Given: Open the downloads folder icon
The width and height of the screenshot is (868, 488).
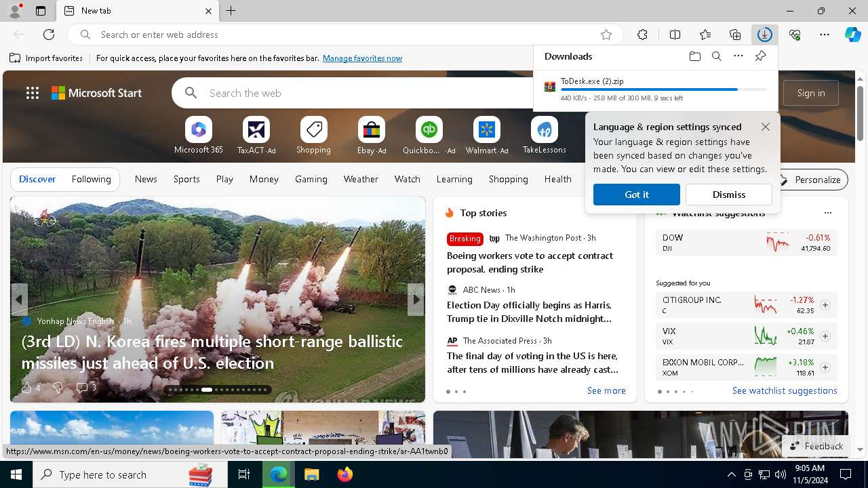Looking at the screenshot, I should pyautogui.click(x=694, y=56).
